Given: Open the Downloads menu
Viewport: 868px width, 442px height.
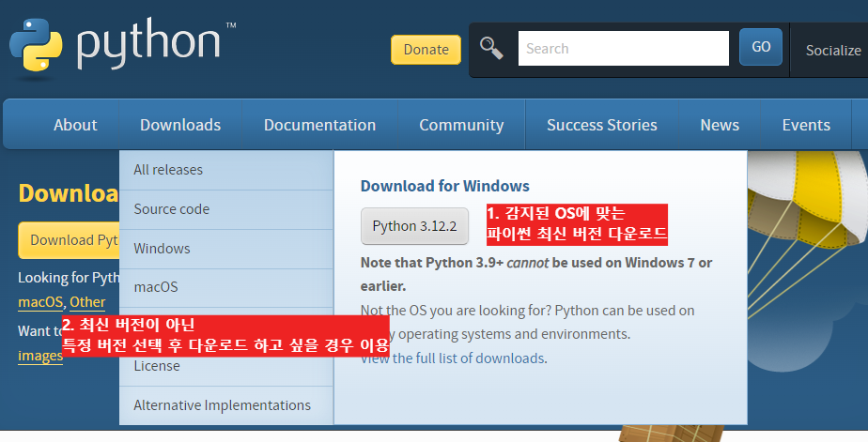Looking at the screenshot, I should click(x=180, y=125).
